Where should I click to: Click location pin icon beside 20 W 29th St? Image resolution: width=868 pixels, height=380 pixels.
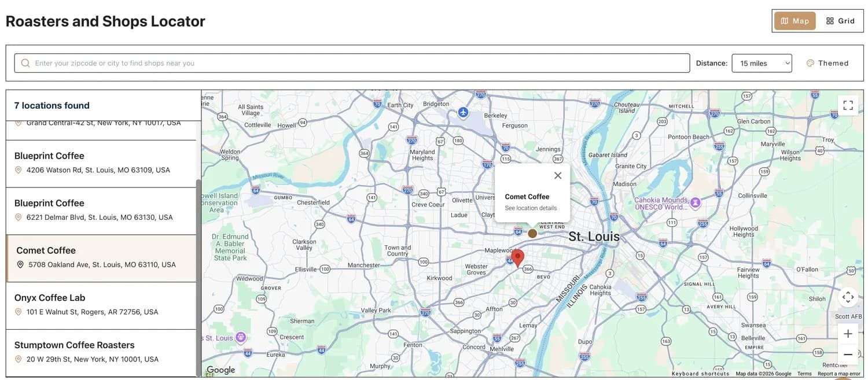pos(18,359)
